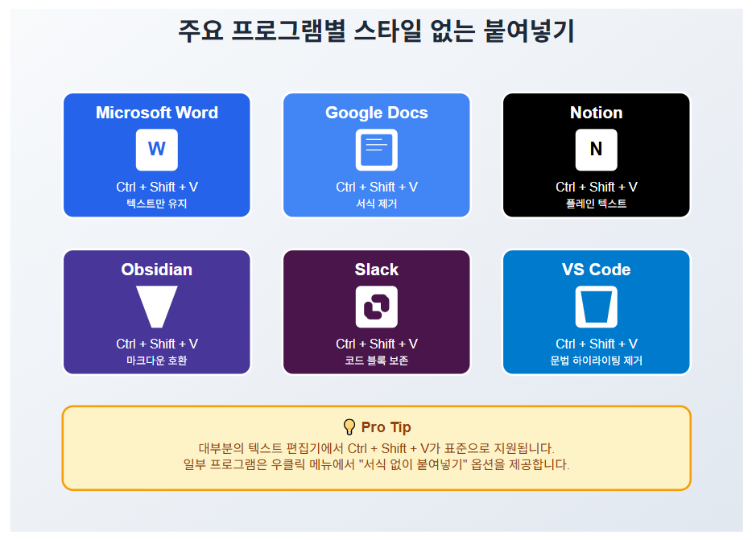Select the Microsoft Word card title
The width and height of the screenshot is (756, 540).
pyautogui.click(x=157, y=113)
